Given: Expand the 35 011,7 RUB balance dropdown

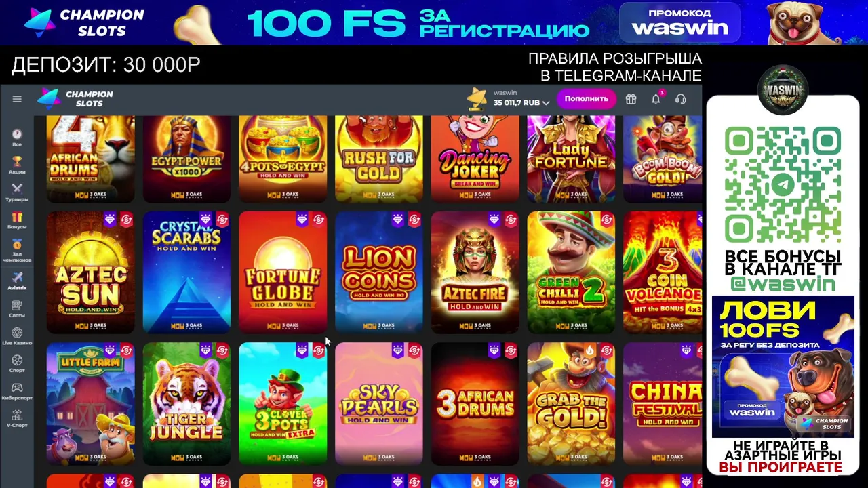Looking at the screenshot, I should (521, 103).
